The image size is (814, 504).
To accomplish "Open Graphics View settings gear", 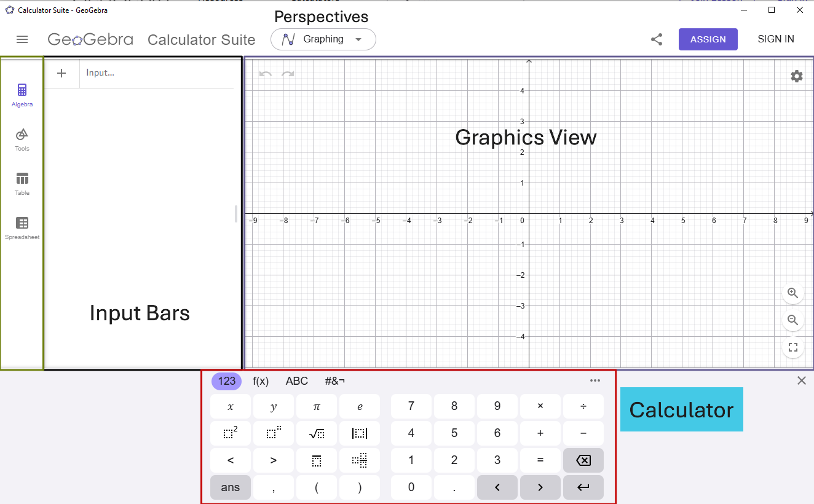I will 796,76.
